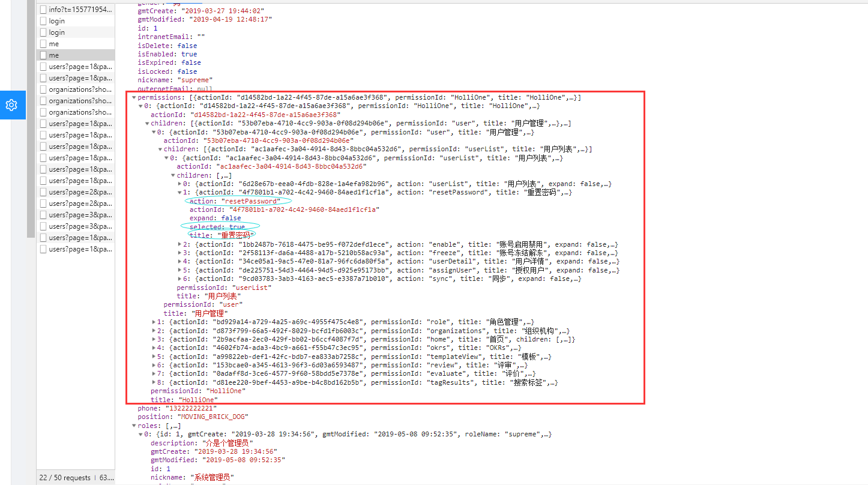The height and width of the screenshot is (485, 868).
Task: Click the isDelete: false line
Action: click(x=167, y=46)
